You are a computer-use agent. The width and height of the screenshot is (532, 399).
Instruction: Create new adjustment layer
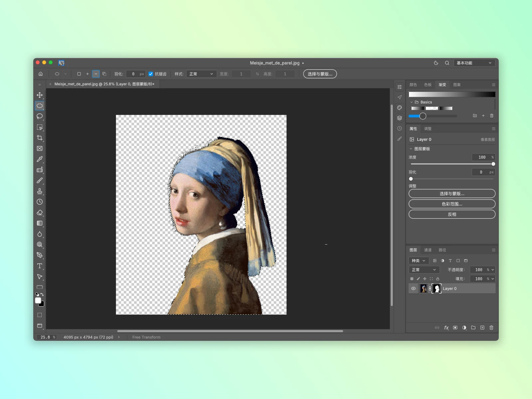pos(464,328)
